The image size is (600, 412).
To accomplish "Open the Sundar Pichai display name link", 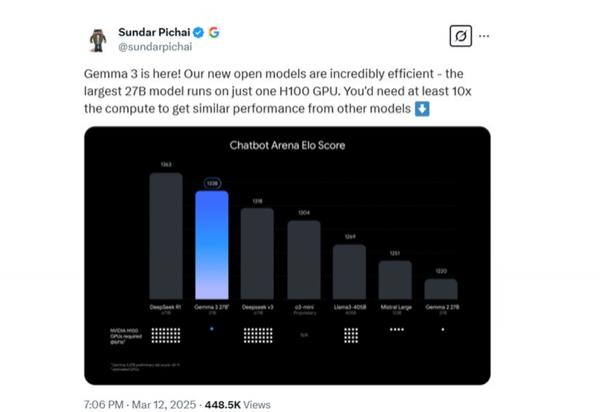I will (153, 32).
